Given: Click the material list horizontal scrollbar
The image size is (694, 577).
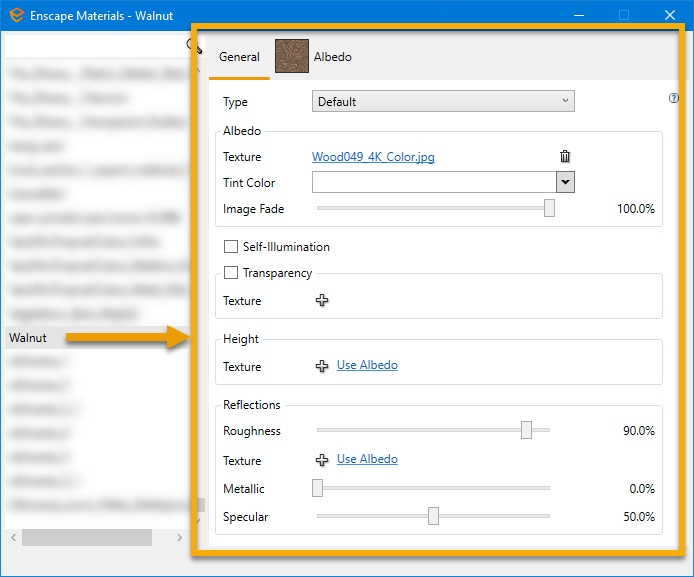Looking at the screenshot, I should (87, 538).
